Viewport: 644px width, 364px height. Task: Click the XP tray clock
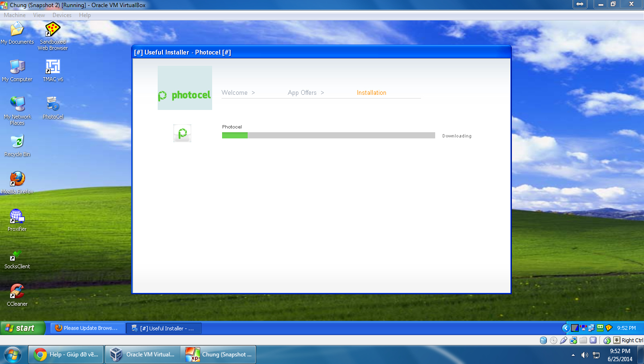pos(626,328)
